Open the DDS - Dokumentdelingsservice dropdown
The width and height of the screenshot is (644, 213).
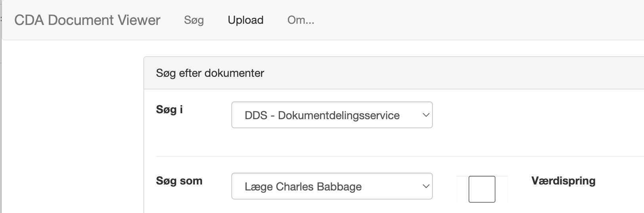tap(332, 115)
